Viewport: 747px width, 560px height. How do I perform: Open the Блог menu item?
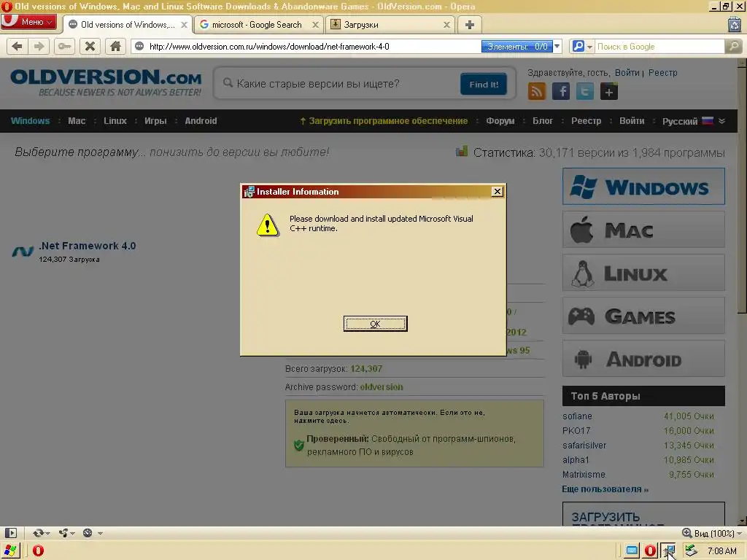point(543,121)
